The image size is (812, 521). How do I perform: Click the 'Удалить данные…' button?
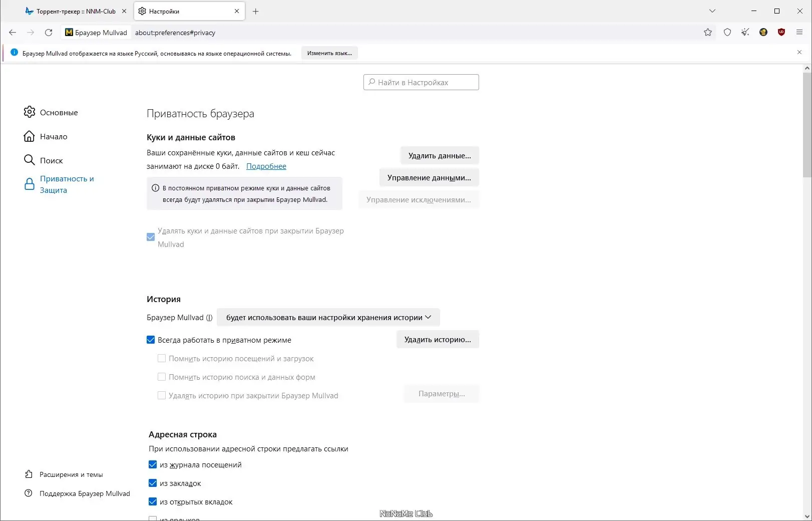[x=440, y=155]
